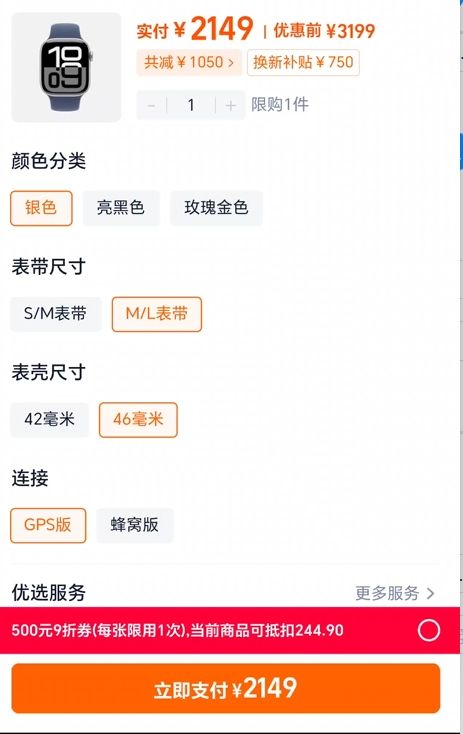Open the Apple Watch product thumbnail
This screenshot has height=734, width=463.
coord(66,67)
